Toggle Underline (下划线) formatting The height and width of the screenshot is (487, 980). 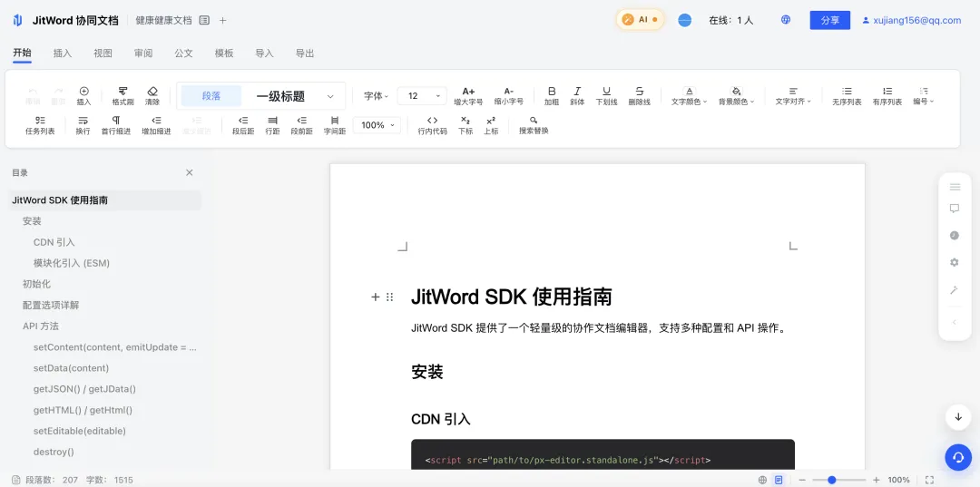click(606, 95)
